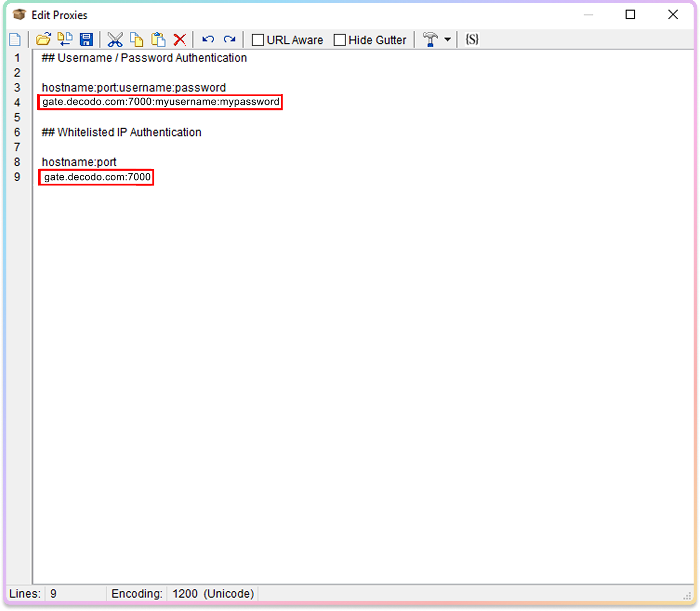Expand the tools dropdown arrow
Viewport: 700px width, 611px height.
tap(448, 40)
